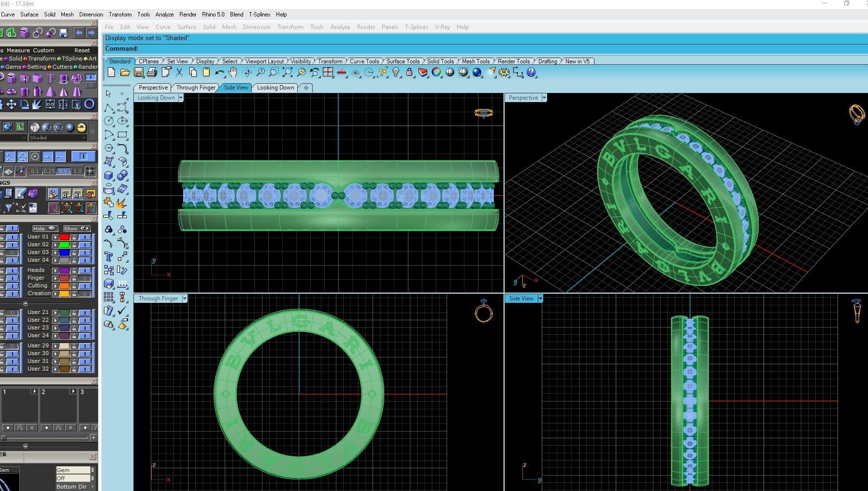Click the orange color swatch of Cutting layer
The height and width of the screenshot is (491, 868).
(64, 286)
